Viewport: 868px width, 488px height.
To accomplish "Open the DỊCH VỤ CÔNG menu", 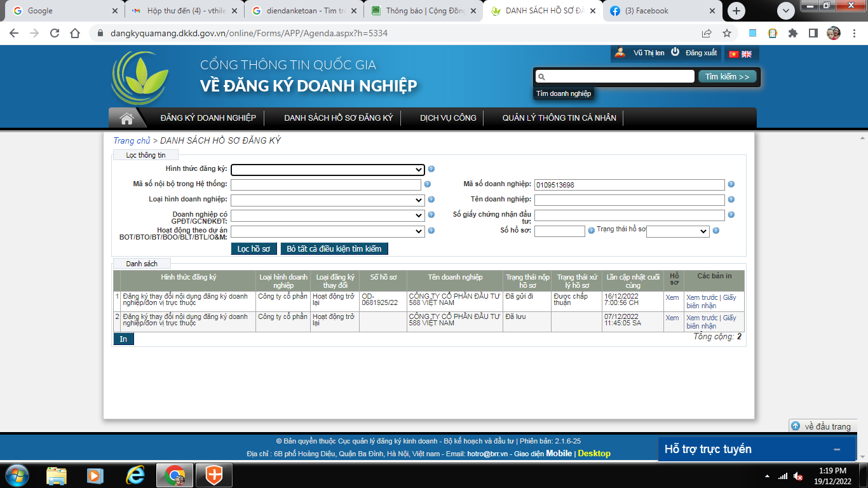I will pyautogui.click(x=448, y=118).
